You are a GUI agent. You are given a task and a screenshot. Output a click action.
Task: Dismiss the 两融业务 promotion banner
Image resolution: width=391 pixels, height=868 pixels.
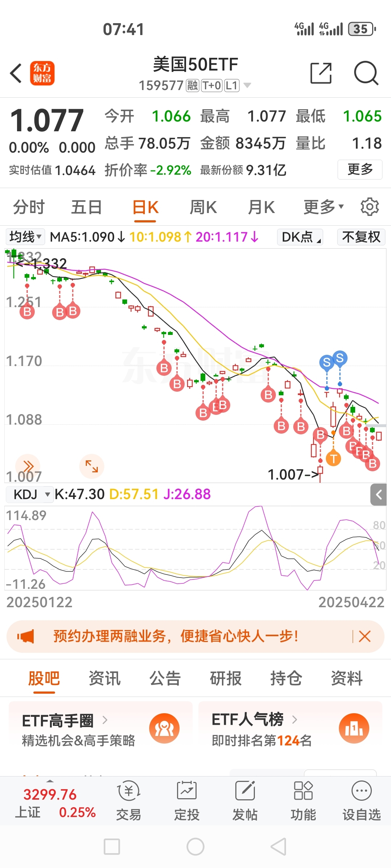365,636
